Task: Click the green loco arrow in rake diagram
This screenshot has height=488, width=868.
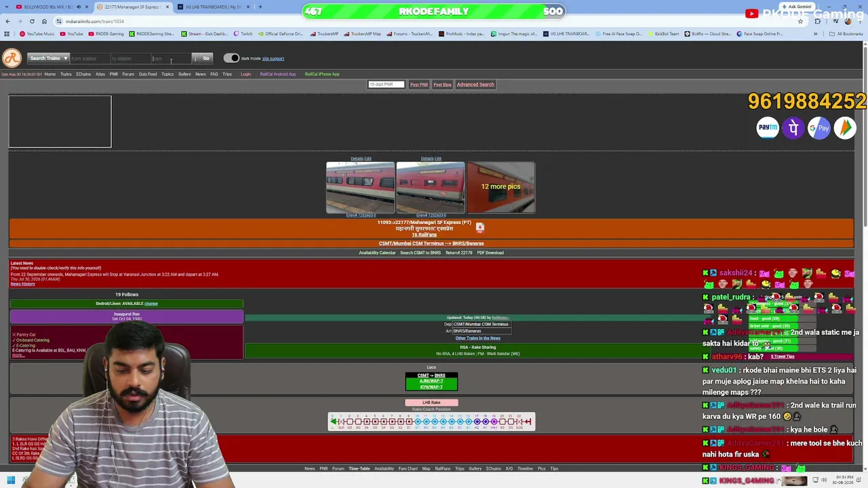Action: tap(334, 422)
